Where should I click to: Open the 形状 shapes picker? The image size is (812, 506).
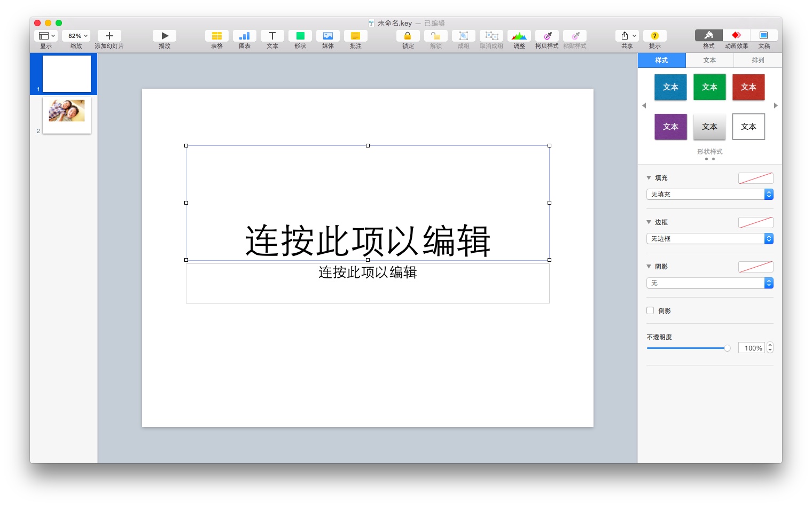click(x=300, y=38)
